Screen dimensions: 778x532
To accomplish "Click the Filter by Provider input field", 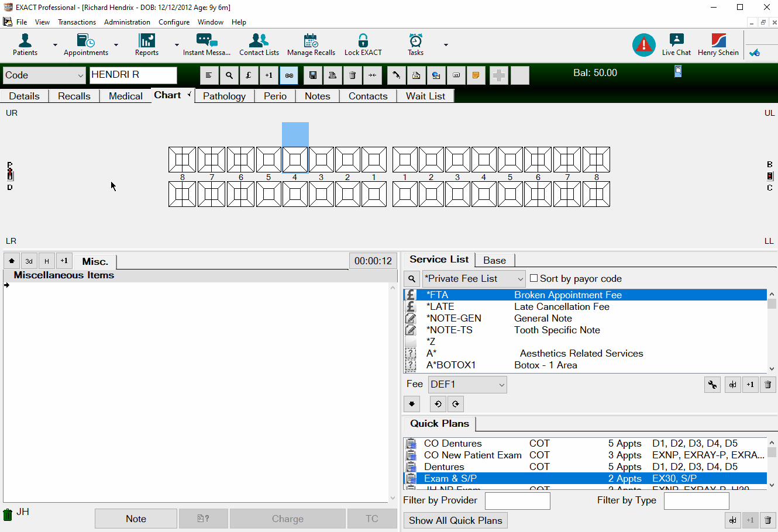I will [517, 500].
